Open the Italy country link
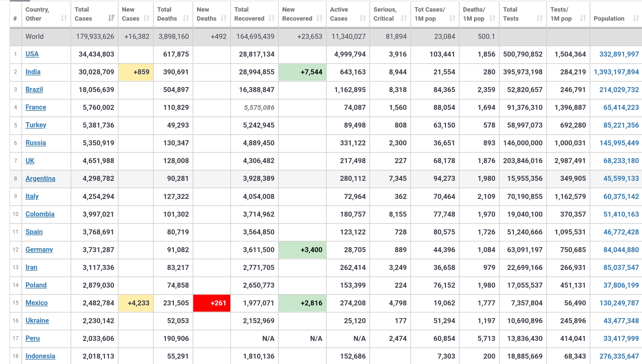The image size is (642, 364). (32, 196)
